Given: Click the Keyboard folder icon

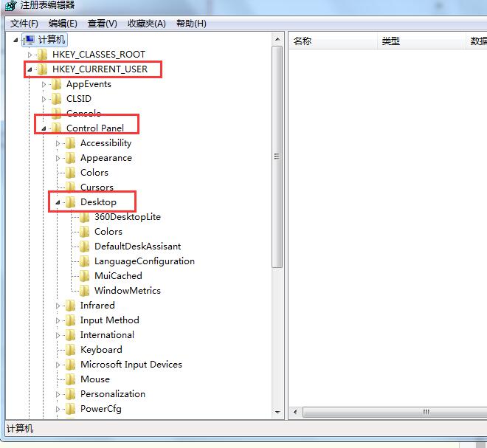Looking at the screenshot, I should click(x=71, y=350).
